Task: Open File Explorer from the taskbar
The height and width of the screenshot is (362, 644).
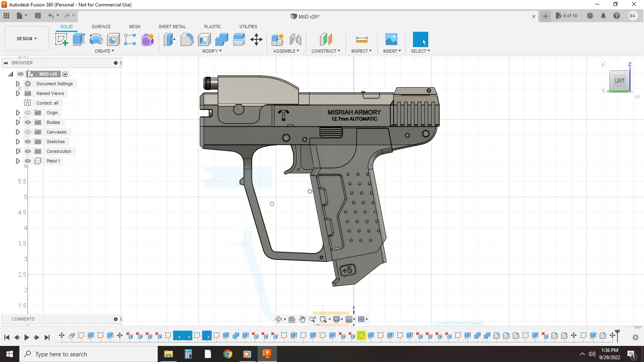Action: click(168, 354)
